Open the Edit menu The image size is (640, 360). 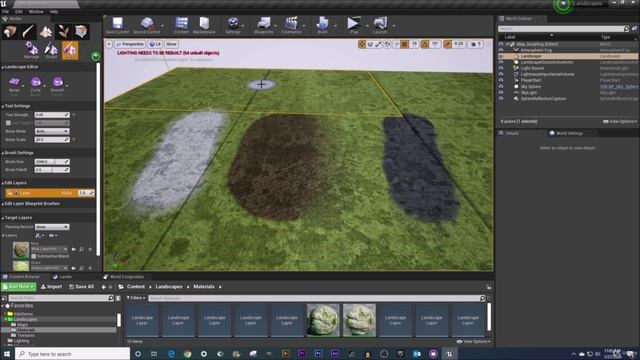(19, 12)
